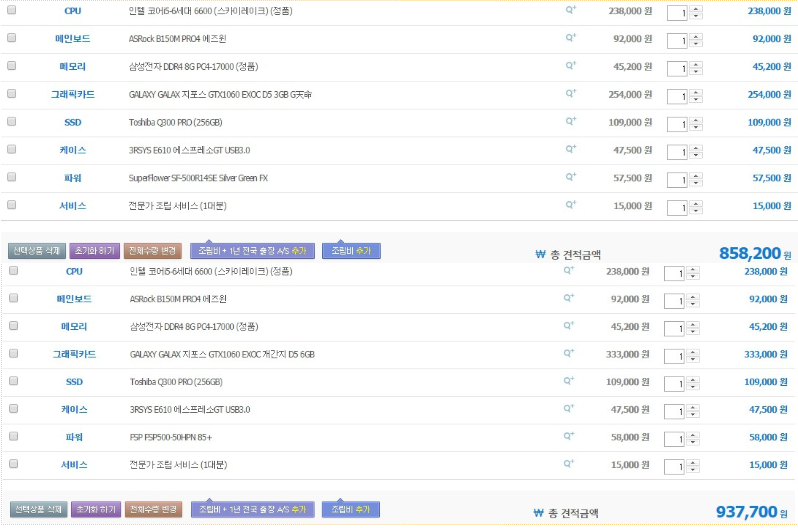Focus quantity field for 서비스 in 858,200 quote
Image resolution: width=798 pixels, height=528 pixels.
(678, 207)
